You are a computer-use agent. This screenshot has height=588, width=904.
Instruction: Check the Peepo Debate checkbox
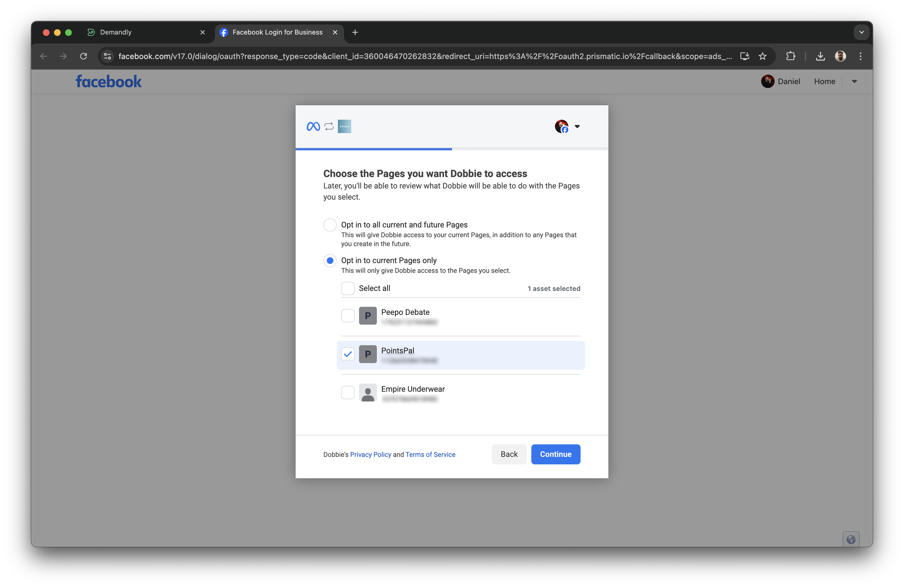pos(348,315)
